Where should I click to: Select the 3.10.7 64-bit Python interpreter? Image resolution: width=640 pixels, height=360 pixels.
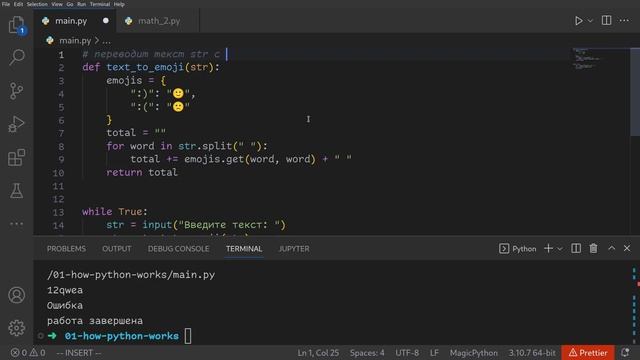[x=532, y=353]
